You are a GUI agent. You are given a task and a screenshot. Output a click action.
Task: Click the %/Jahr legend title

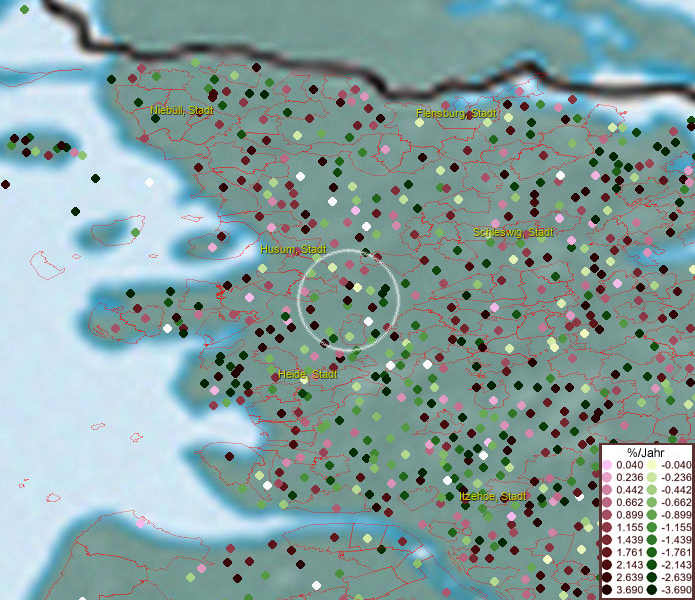tap(646, 453)
